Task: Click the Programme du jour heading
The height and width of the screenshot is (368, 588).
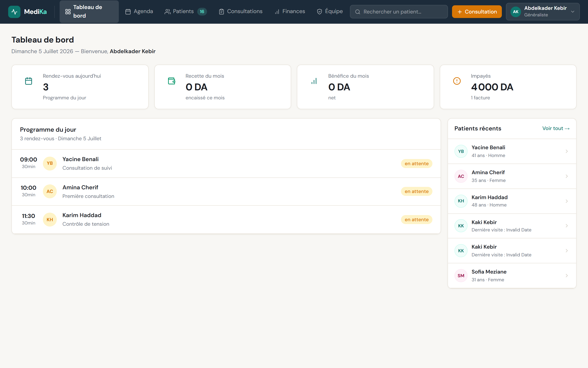Action: pos(48,129)
